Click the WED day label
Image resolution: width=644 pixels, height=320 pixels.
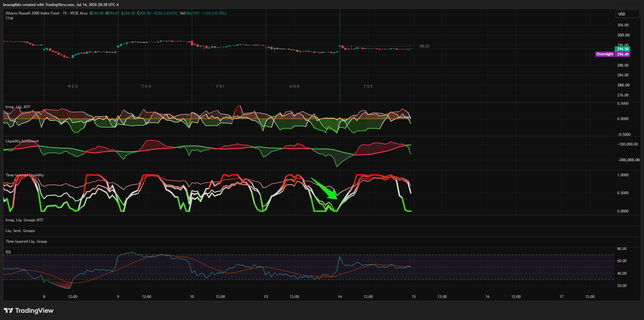coord(73,86)
